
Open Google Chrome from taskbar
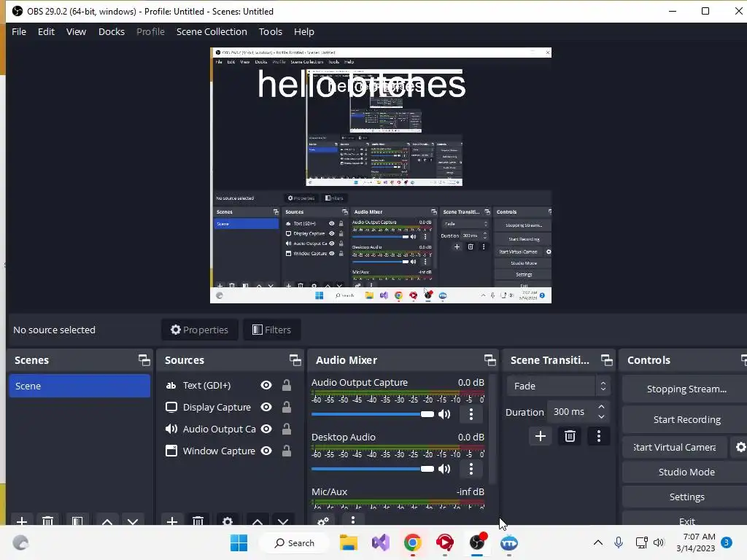pos(413,542)
